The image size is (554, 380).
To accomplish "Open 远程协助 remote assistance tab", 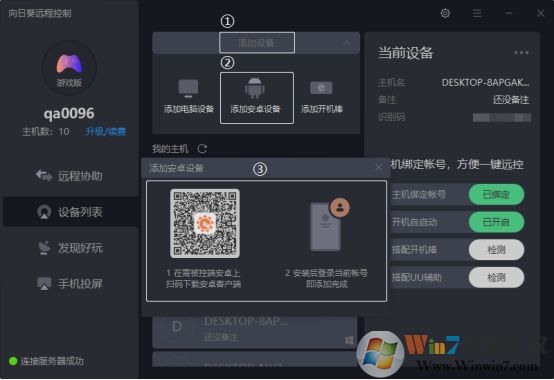I will (x=70, y=176).
